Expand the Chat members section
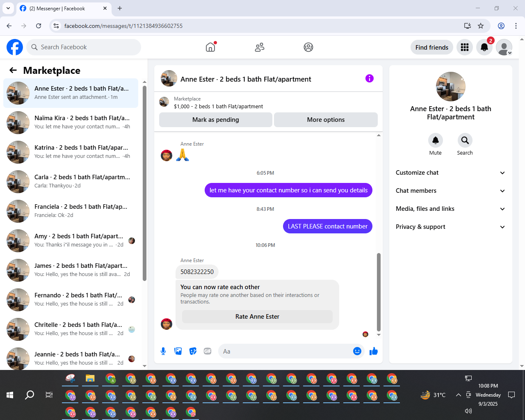Image resolution: width=525 pixels, height=420 pixels. pos(451,191)
